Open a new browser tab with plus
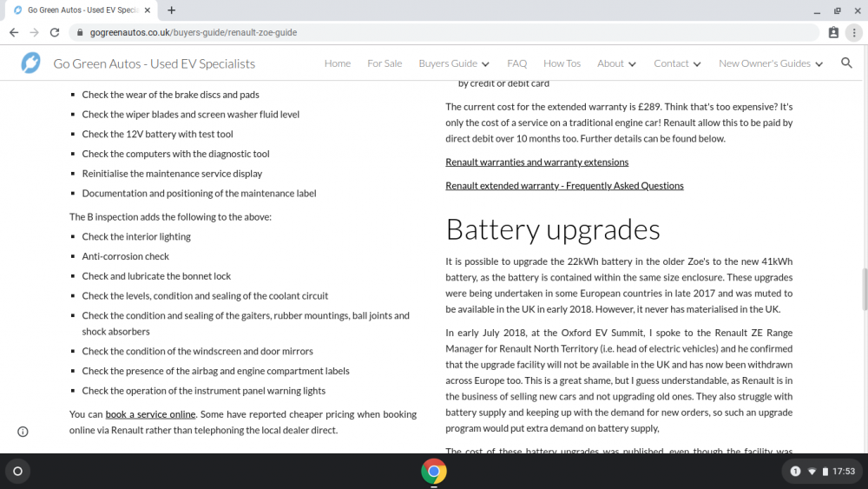The height and width of the screenshot is (489, 868). (x=172, y=10)
